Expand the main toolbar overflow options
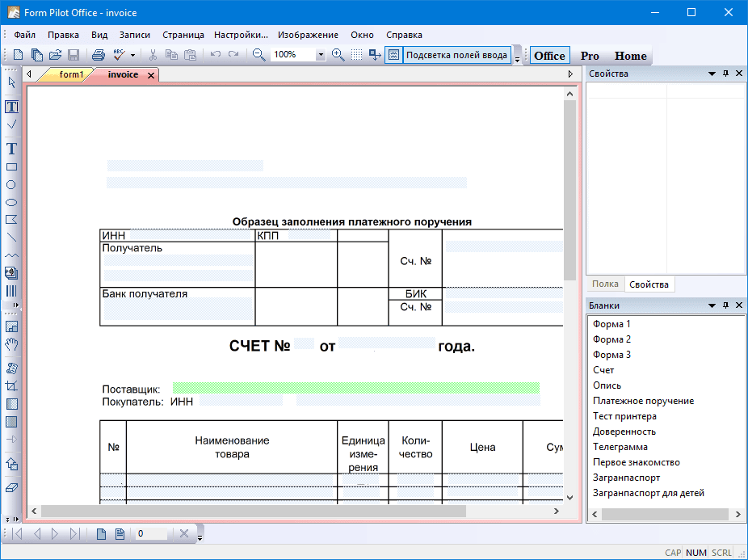The image size is (748, 560). click(x=517, y=56)
